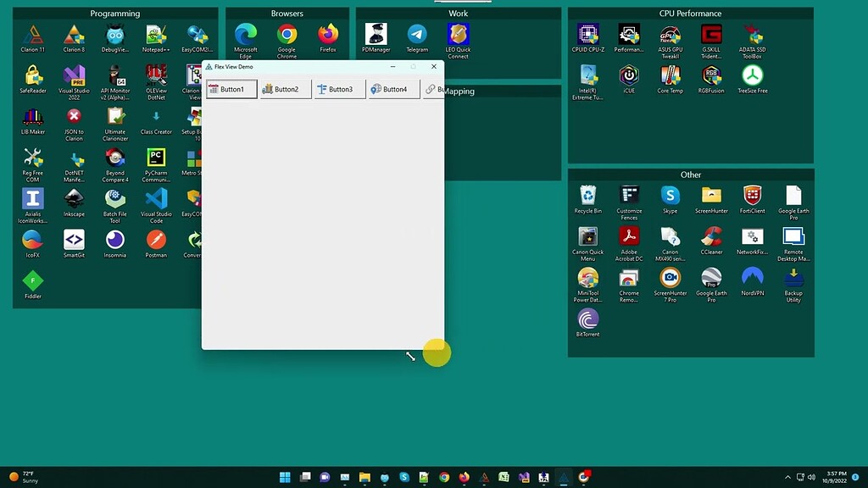Open Visual Studio 2022

click(74, 76)
